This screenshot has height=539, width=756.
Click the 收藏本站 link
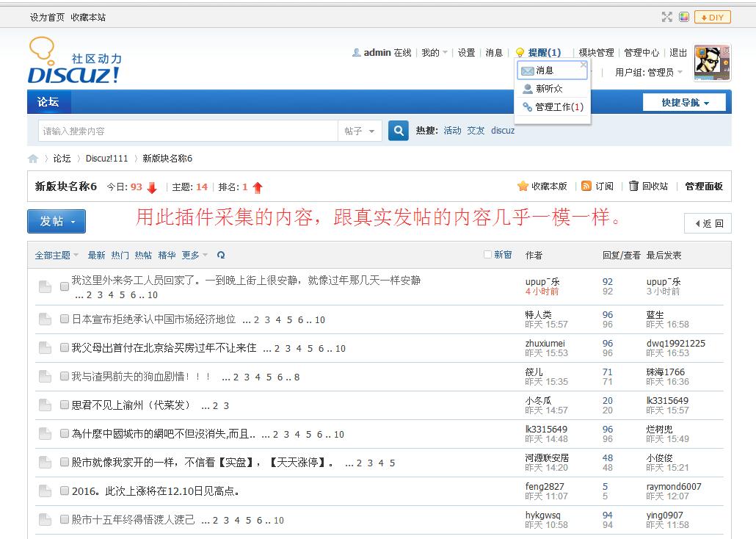coord(88,18)
